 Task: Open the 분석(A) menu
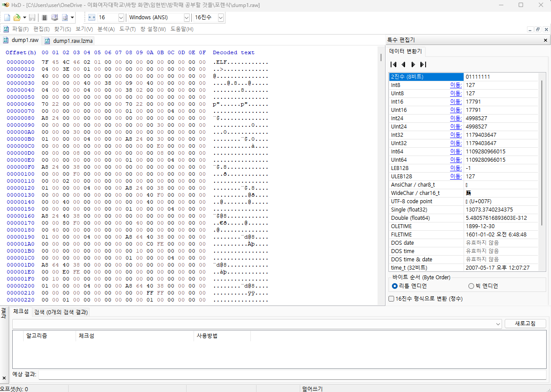[x=106, y=29]
